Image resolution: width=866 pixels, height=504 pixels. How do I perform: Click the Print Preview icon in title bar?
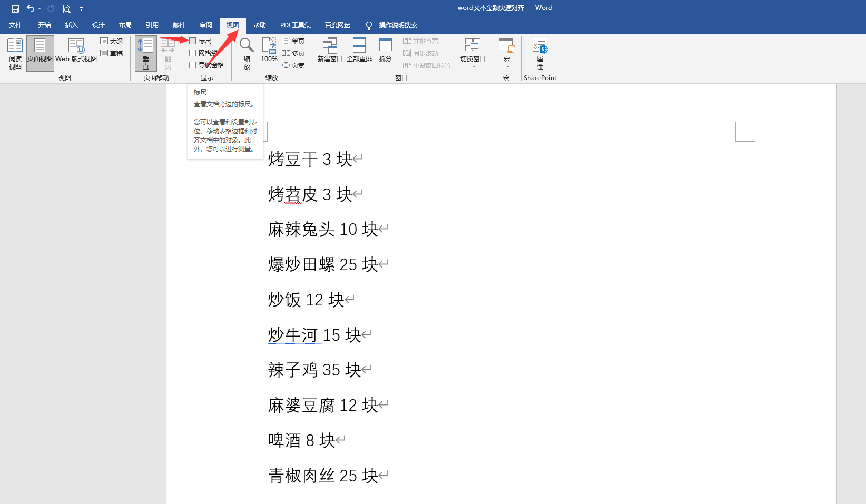coord(66,8)
